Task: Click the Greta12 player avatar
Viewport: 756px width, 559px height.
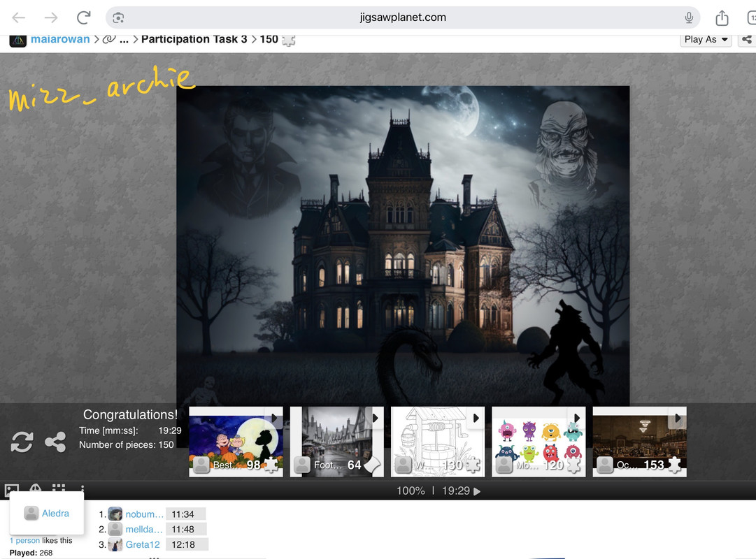Action: [x=115, y=544]
